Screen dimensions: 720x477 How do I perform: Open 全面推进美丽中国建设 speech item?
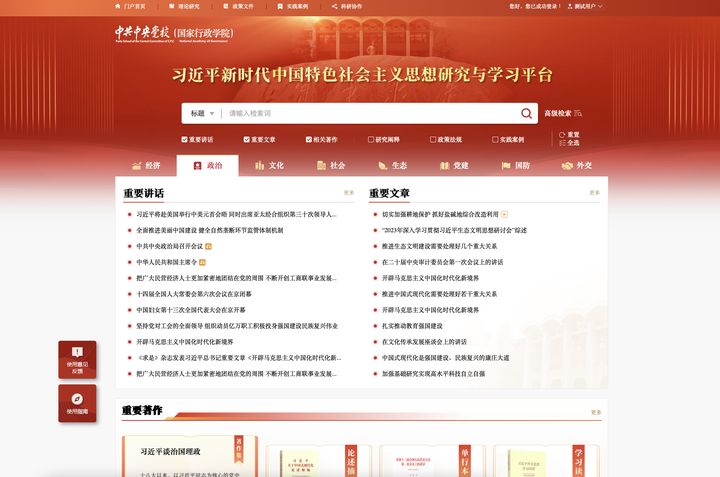pos(209,230)
